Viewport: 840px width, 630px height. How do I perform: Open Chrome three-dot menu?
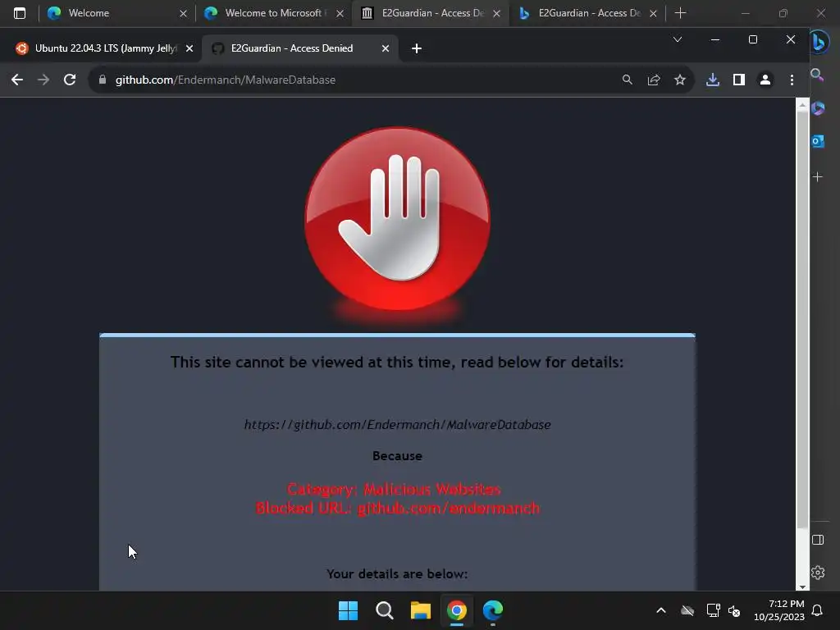point(792,80)
